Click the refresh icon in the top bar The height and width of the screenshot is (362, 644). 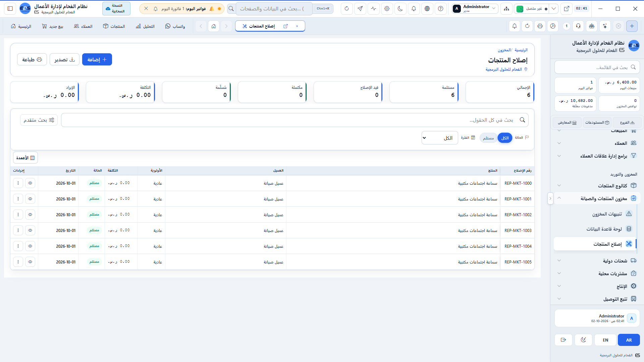click(x=347, y=9)
